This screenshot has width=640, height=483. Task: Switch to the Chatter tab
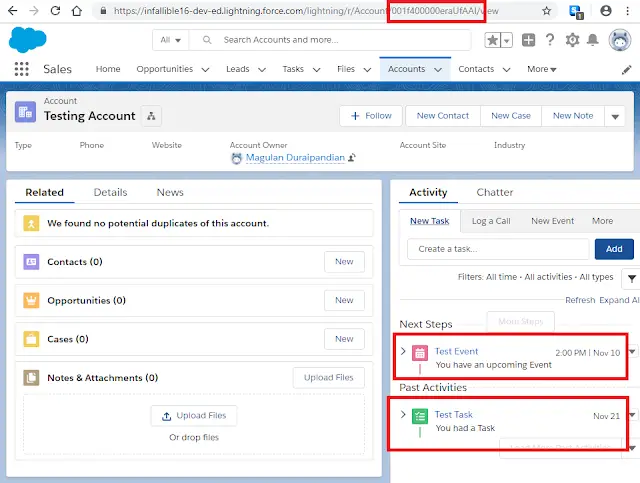point(494,192)
